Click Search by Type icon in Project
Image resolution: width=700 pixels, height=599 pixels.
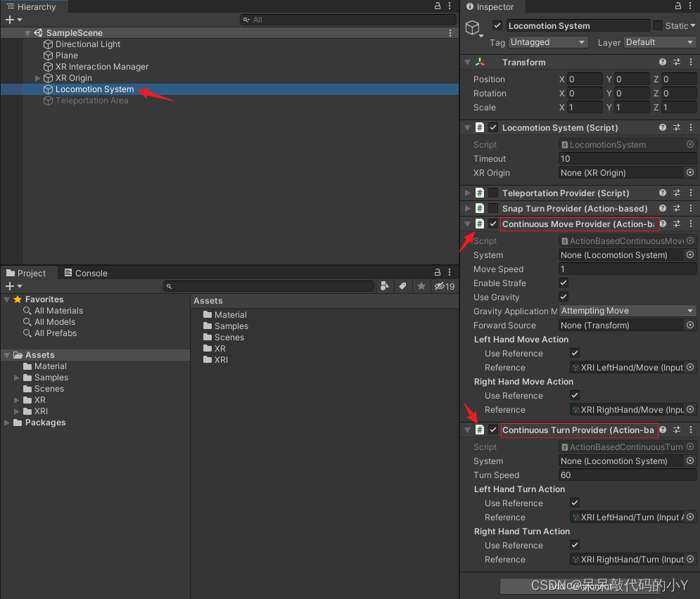[385, 286]
